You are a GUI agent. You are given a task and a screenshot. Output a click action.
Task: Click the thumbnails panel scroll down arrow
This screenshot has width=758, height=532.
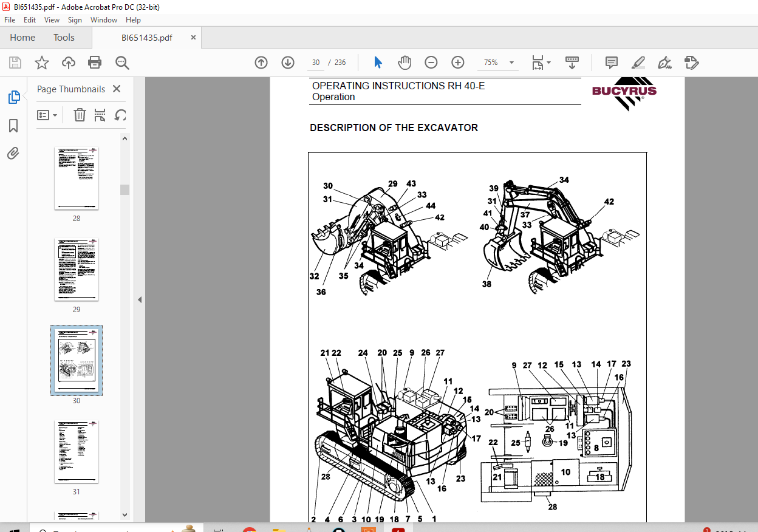[125, 515]
